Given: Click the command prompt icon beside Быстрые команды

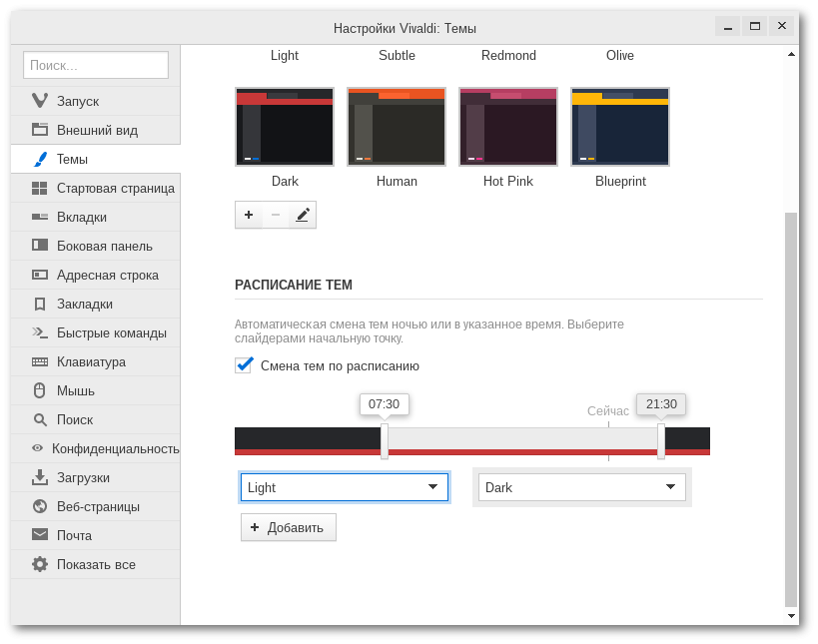Looking at the screenshot, I should 40,332.
